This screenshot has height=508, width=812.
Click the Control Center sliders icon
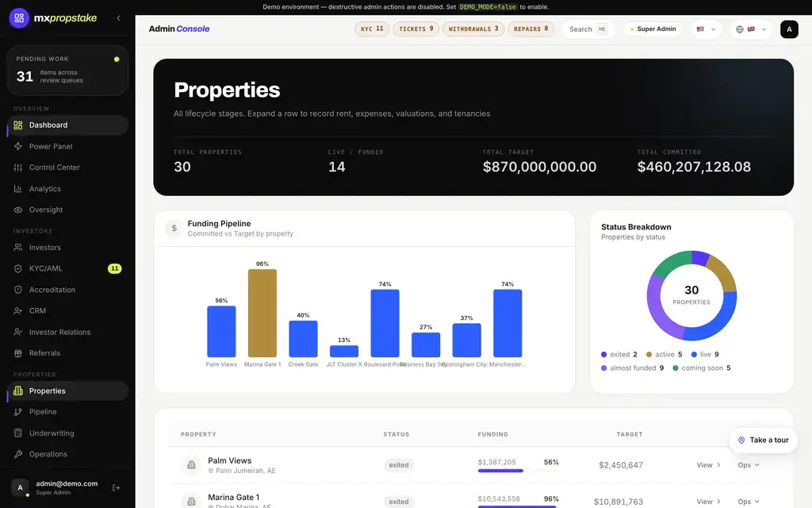(18, 167)
